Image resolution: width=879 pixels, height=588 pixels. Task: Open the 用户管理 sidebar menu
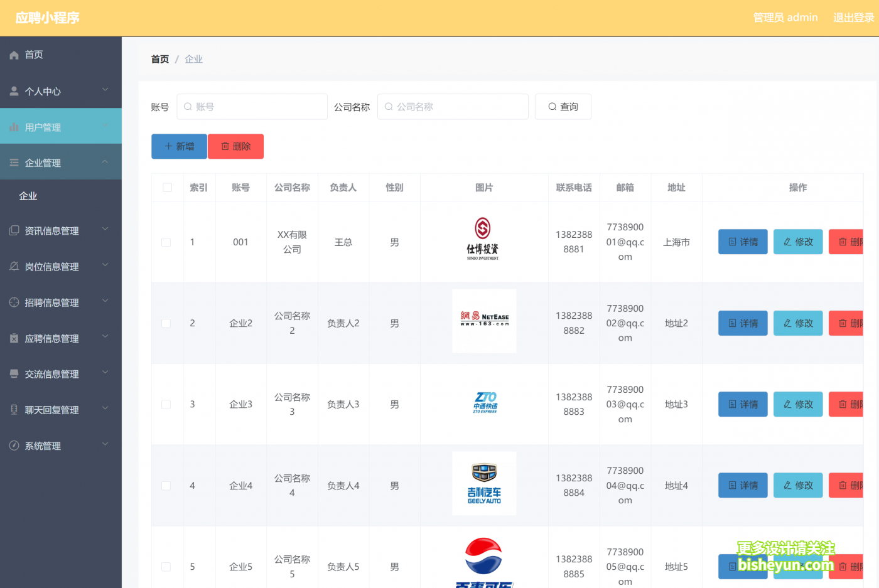pos(61,127)
